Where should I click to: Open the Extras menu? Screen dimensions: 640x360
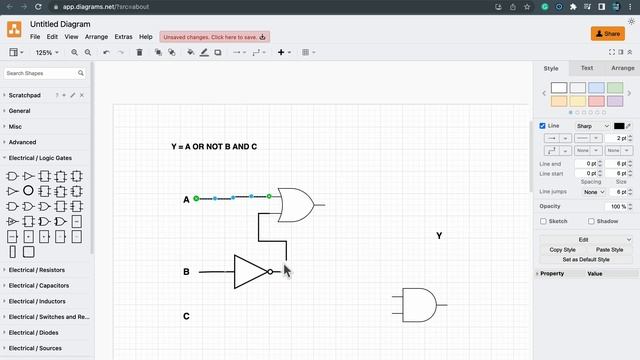[123, 37]
